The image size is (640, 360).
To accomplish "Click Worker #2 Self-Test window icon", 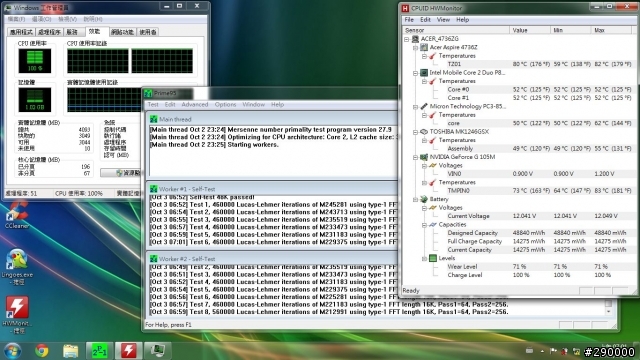I will [153, 259].
